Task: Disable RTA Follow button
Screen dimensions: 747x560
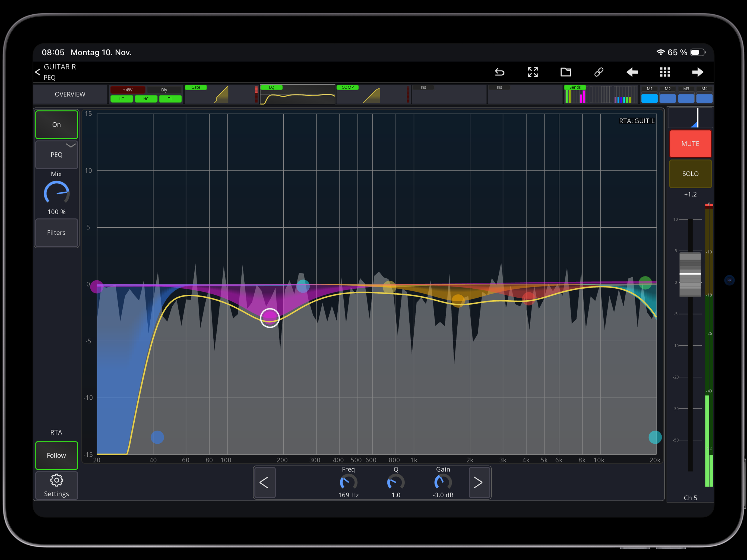Action: pos(56,455)
